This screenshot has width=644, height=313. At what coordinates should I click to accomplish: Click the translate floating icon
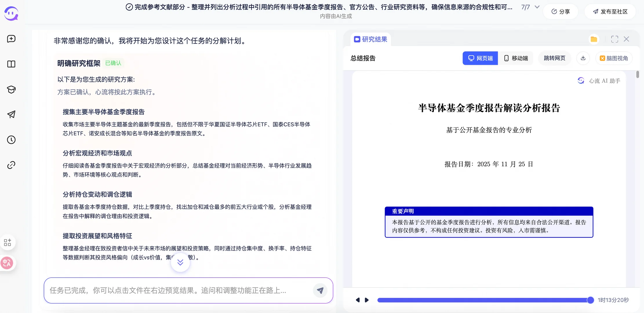(7, 263)
